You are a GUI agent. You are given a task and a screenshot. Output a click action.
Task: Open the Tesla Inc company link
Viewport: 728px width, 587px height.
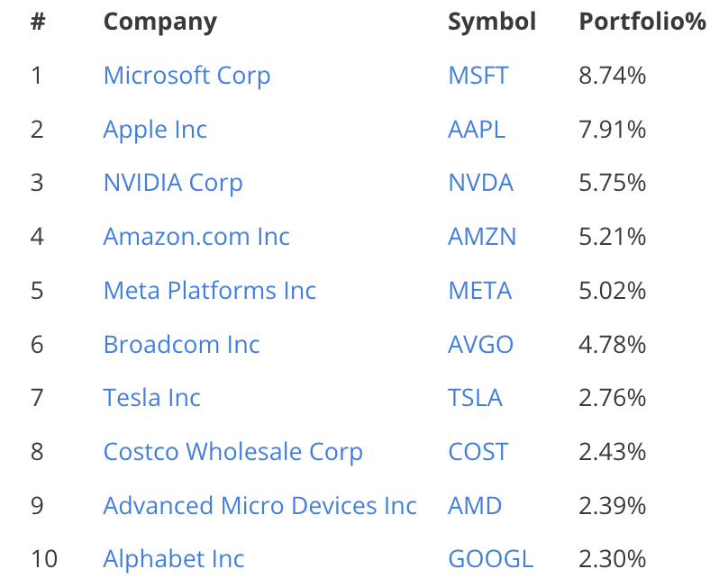tap(151, 398)
